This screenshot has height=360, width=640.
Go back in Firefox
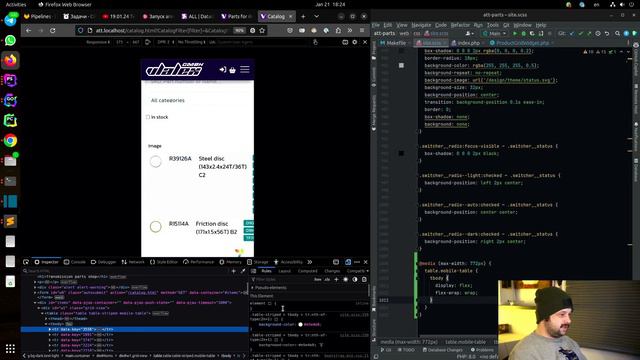28,30
